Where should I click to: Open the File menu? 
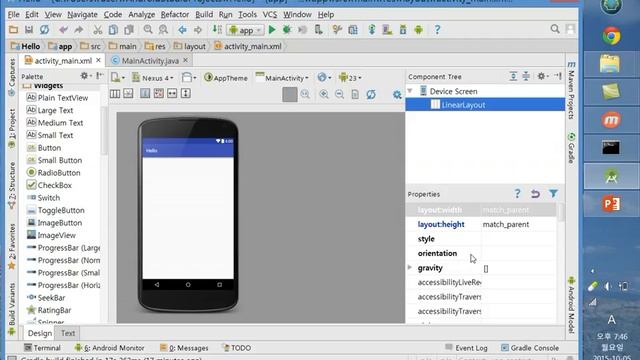[x=13, y=15]
